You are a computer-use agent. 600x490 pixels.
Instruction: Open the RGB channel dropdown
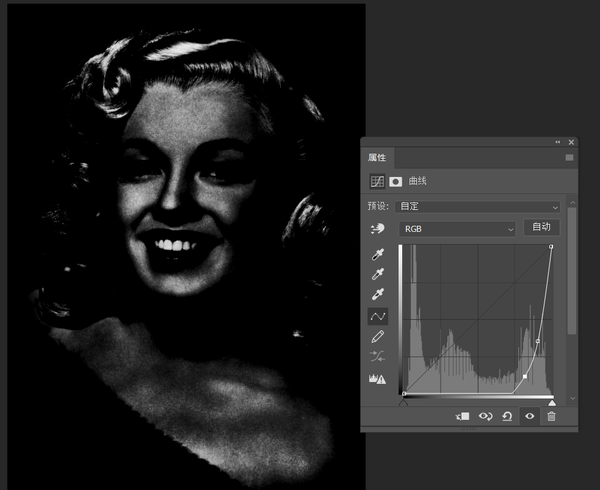pyautogui.click(x=457, y=229)
